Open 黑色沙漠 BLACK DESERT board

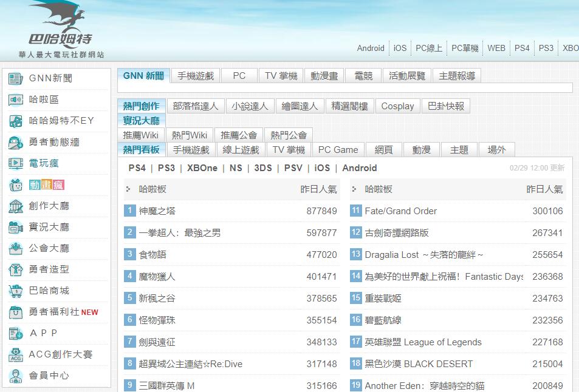click(x=419, y=364)
